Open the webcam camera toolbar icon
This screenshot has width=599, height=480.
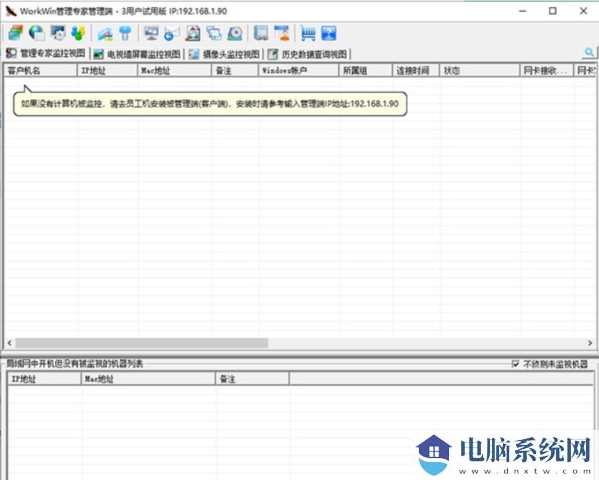pyautogui.click(x=235, y=33)
